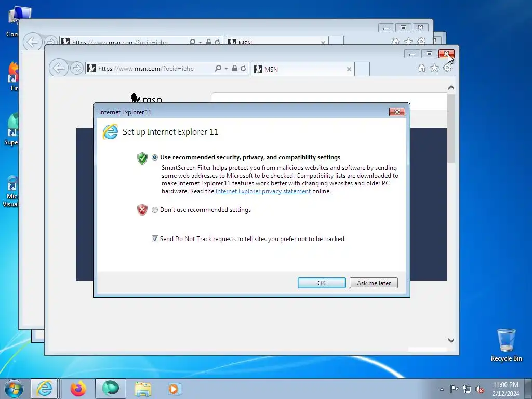The width and height of the screenshot is (532, 399).
Task: Refresh the page in front IE window
Action: 243,68
